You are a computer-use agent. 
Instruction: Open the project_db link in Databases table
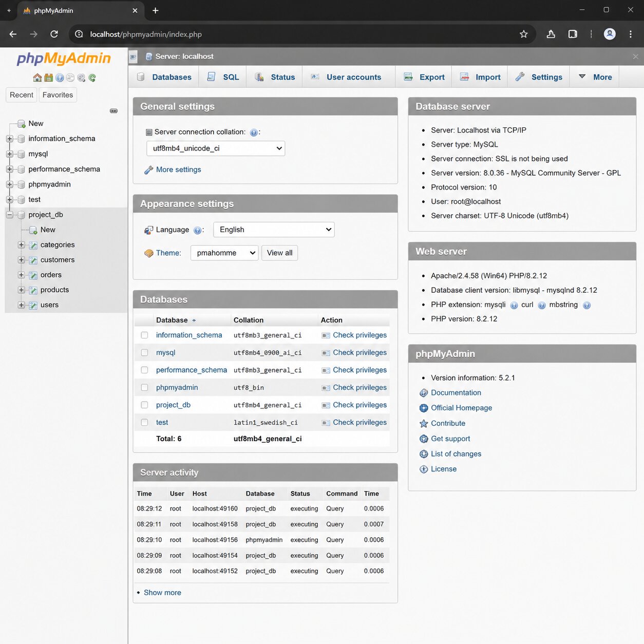[173, 405]
